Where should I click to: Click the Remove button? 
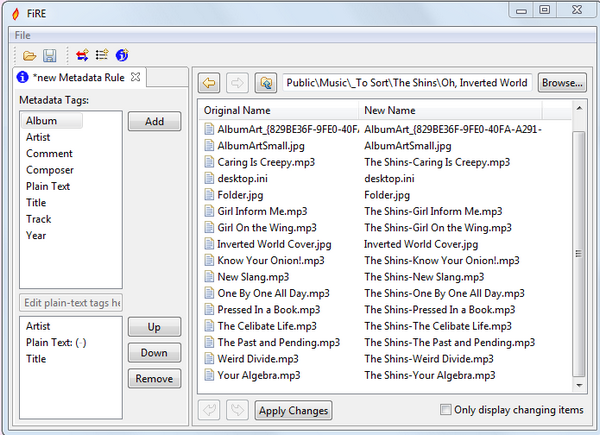point(154,379)
